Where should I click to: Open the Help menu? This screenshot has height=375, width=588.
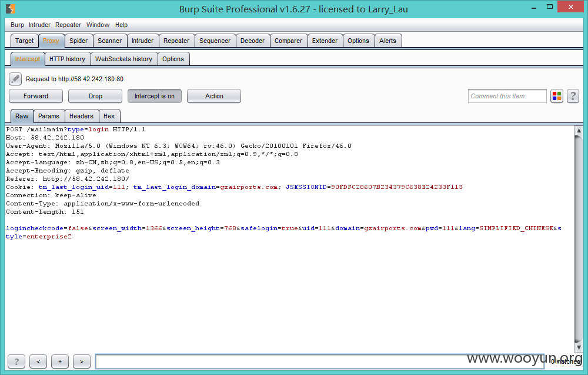tap(121, 25)
